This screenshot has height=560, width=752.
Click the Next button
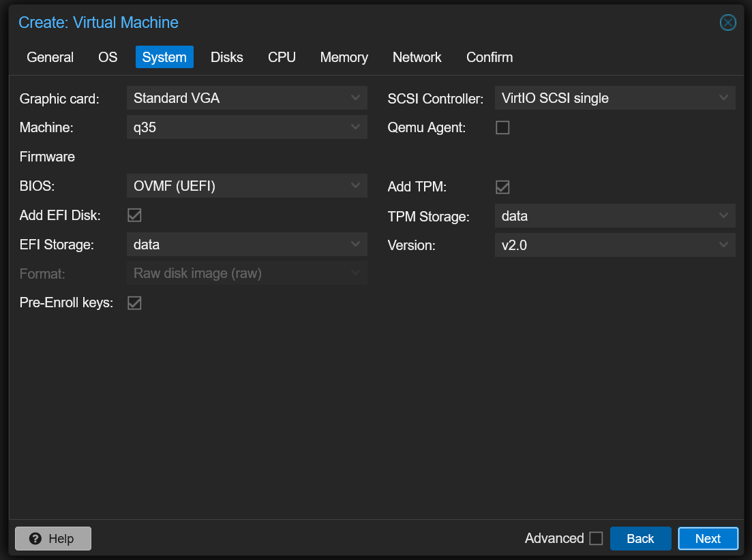pos(708,538)
